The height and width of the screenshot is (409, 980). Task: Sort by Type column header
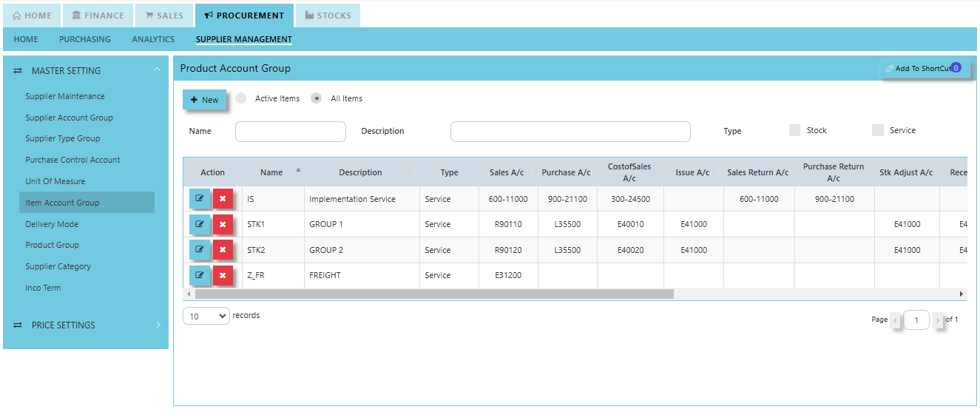[x=449, y=172]
